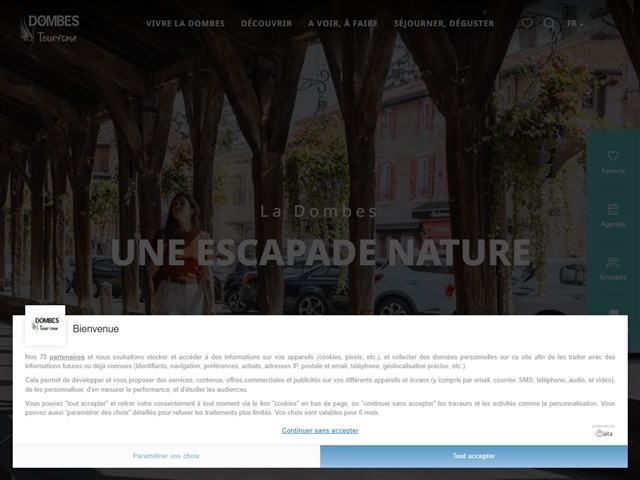Open the A voir, à faire menu
Image resolution: width=640 pixels, height=480 pixels.
pyautogui.click(x=343, y=24)
